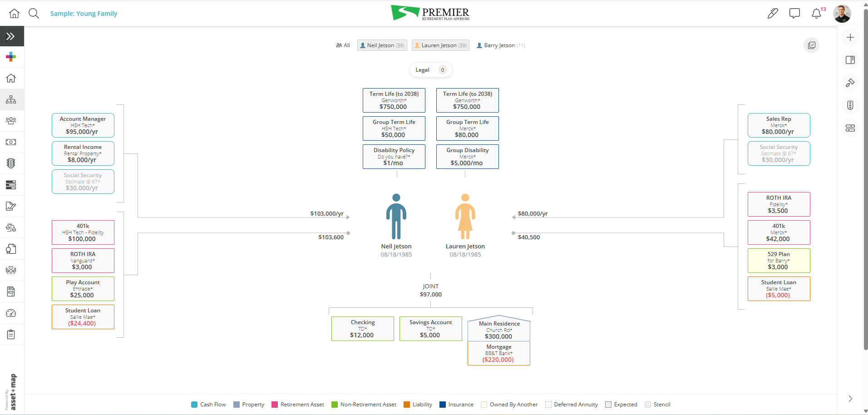
Task: Open the document with pen icon
Action: [11, 206]
